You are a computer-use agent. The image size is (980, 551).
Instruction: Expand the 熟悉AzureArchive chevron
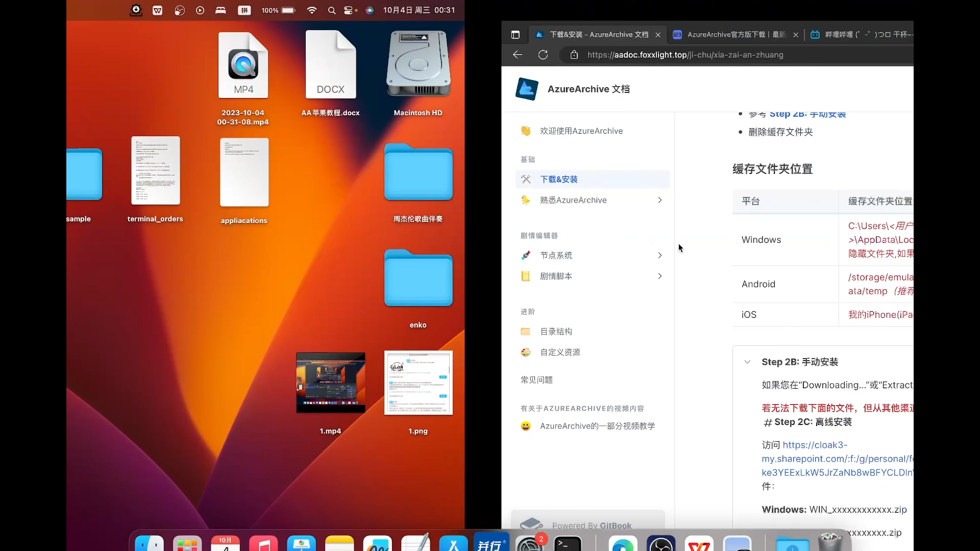[660, 200]
